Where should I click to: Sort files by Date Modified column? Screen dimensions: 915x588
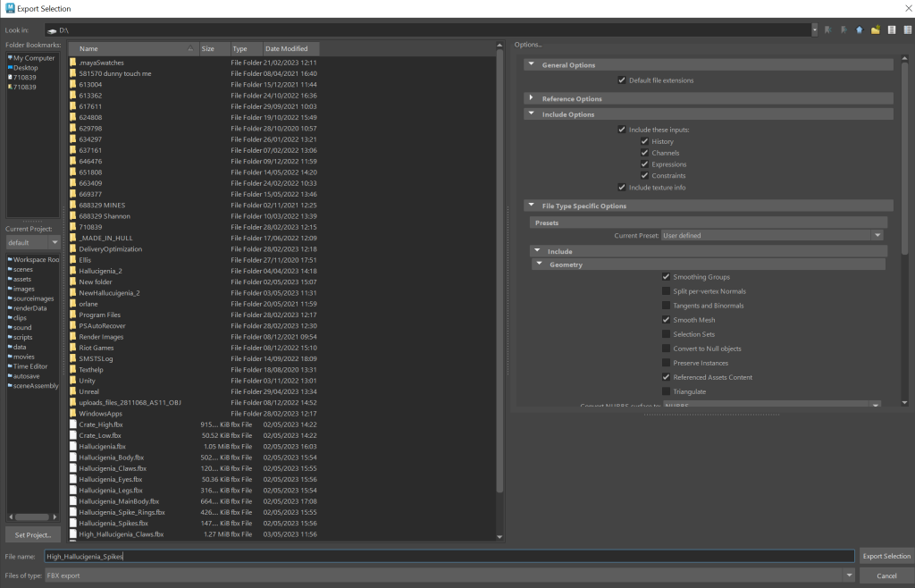290,48
